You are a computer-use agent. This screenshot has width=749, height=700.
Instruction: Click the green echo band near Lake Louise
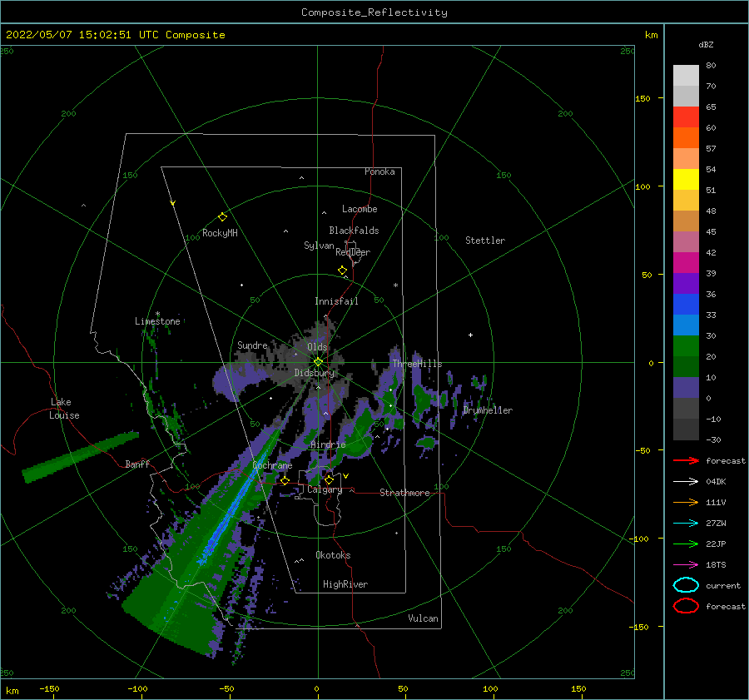point(80,457)
